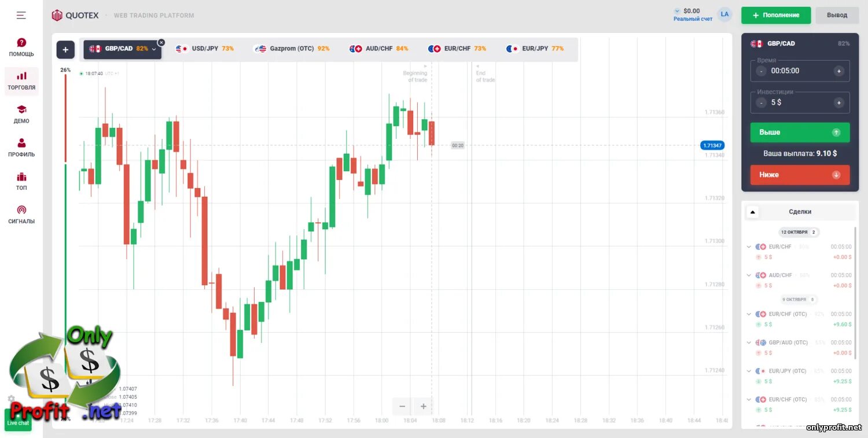
Task: Click the 9 Октября date badge
Action: click(799, 300)
